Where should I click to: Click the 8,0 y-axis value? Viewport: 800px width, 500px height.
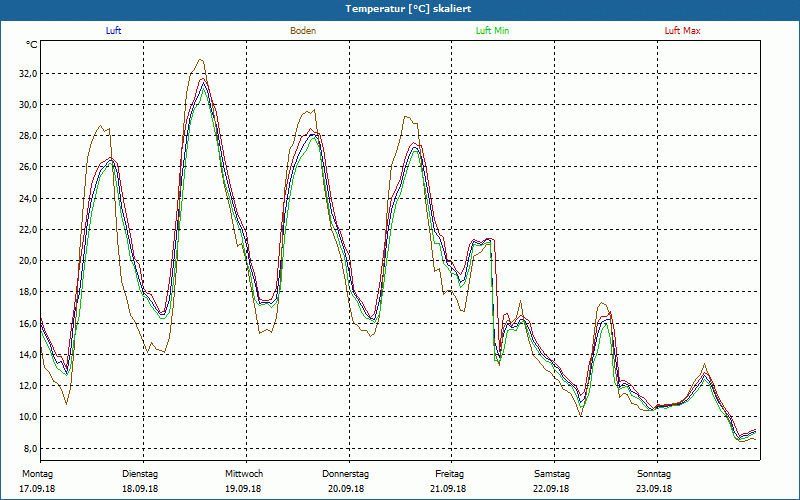30,448
